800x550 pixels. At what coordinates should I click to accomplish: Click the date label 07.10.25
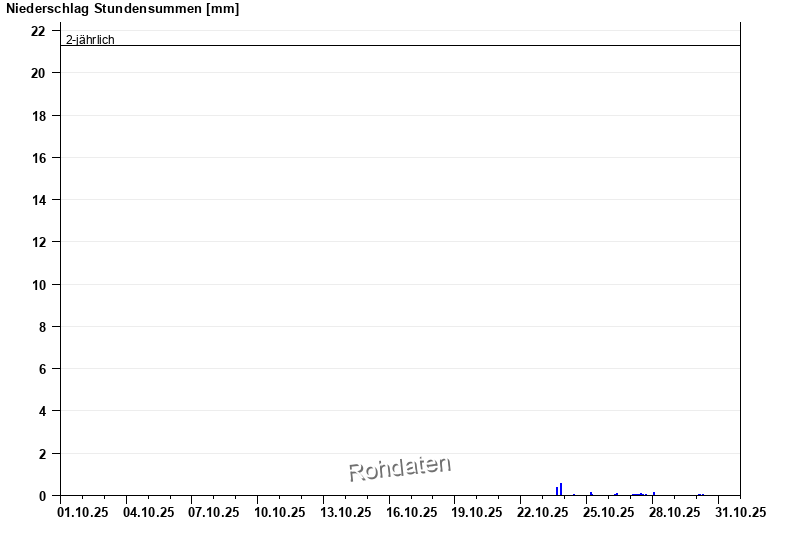click(x=214, y=512)
